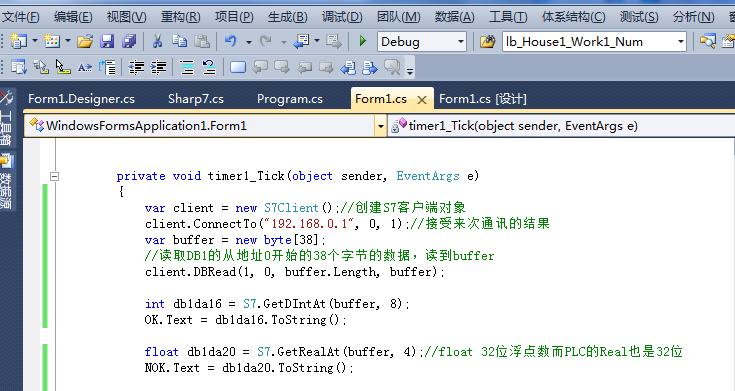Viewport: 735px width, 391px height.
Task: Switch to Form1.cs [设计] tab
Action: [483, 99]
